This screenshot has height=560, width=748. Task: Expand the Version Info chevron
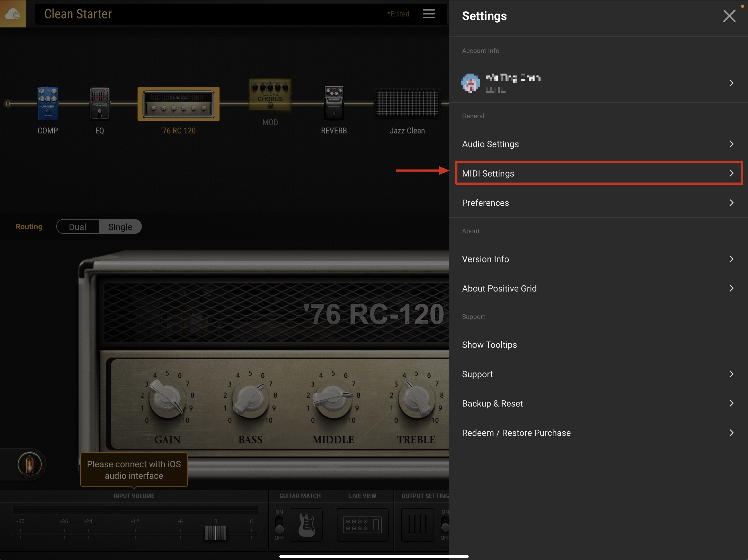point(732,259)
